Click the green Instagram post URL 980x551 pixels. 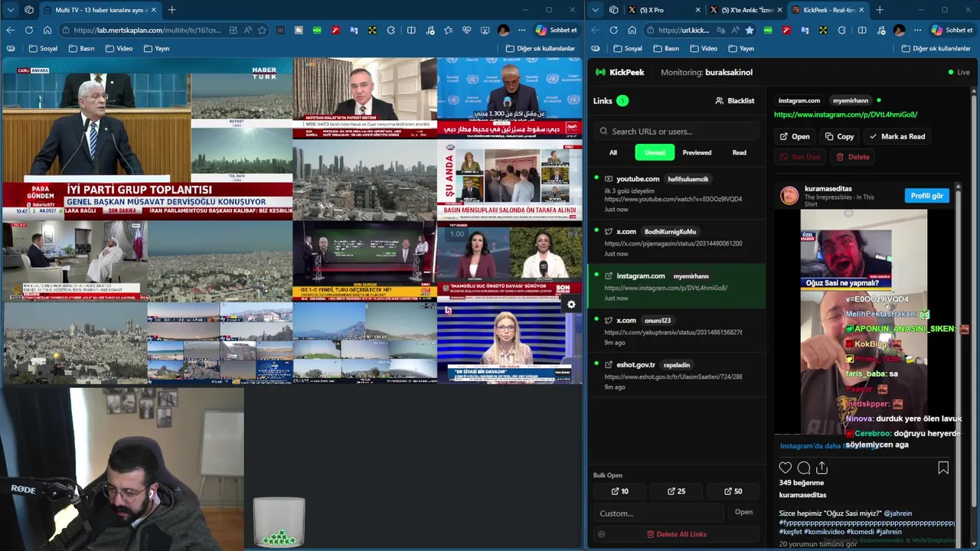click(x=845, y=115)
